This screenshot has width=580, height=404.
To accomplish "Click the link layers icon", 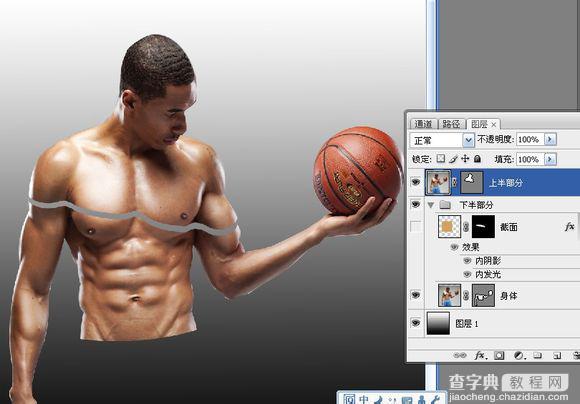I will click(460, 356).
